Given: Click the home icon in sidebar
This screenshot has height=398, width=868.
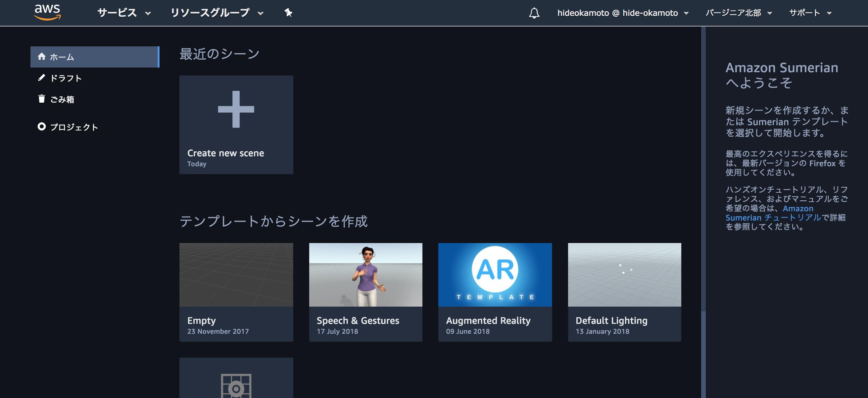Looking at the screenshot, I should [x=41, y=56].
